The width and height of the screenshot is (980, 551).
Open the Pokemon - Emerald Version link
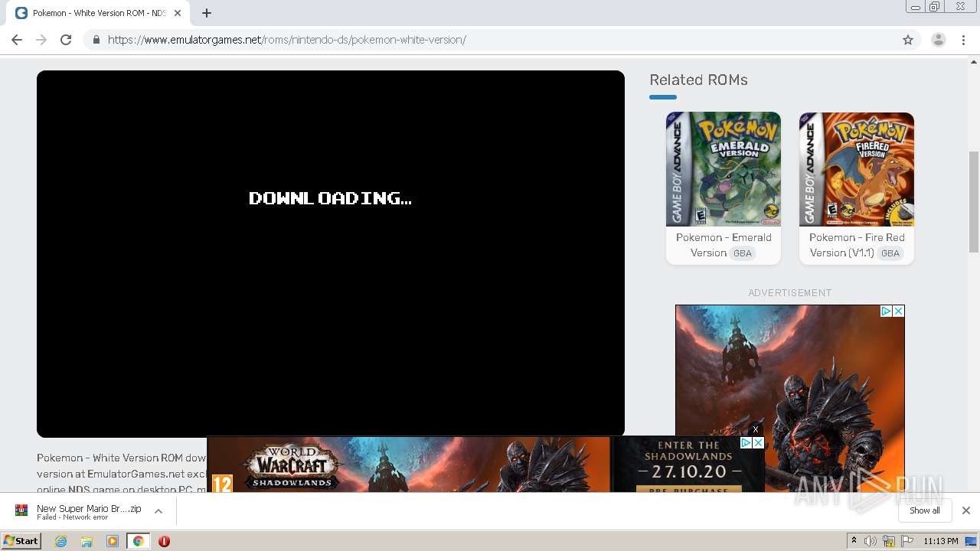(x=724, y=245)
